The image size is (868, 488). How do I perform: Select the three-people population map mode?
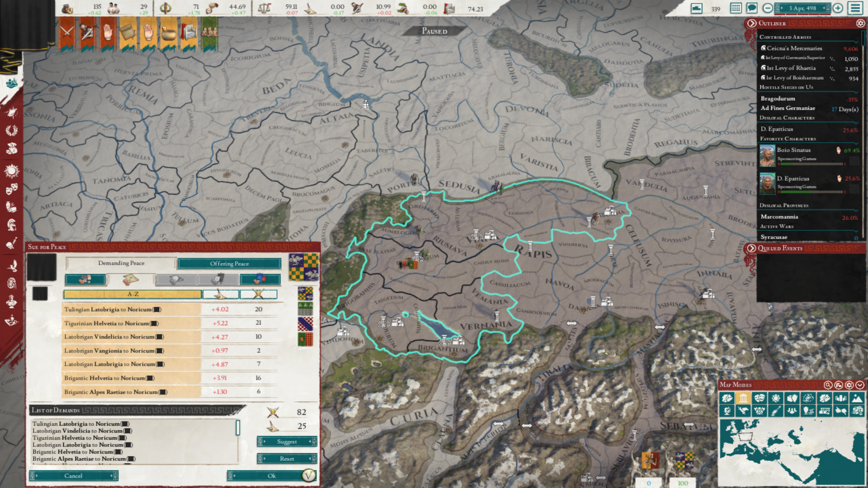(x=792, y=411)
